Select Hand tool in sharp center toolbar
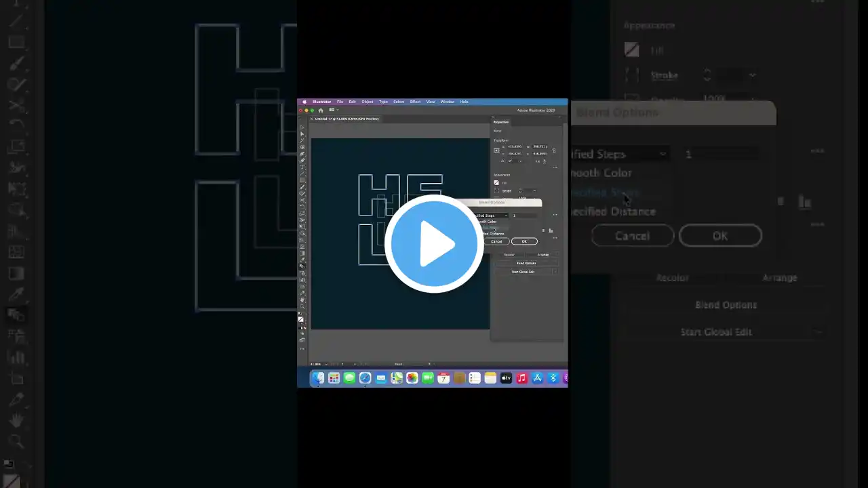 (x=302, y=300)
